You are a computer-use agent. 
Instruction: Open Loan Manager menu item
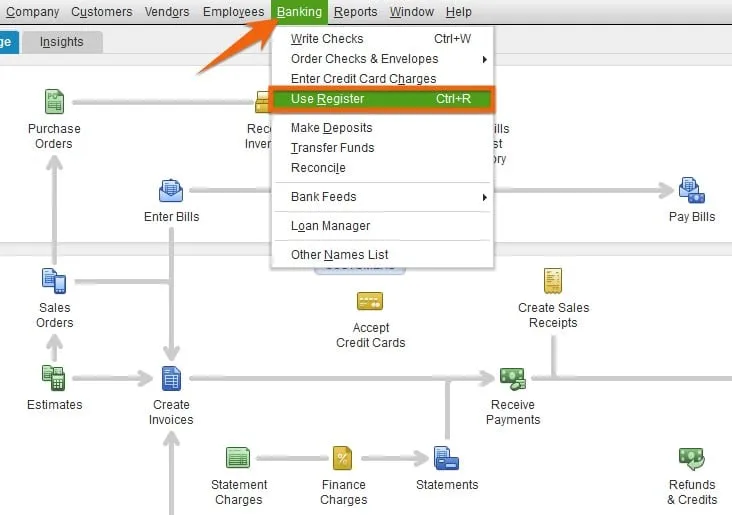click(381, 226)
